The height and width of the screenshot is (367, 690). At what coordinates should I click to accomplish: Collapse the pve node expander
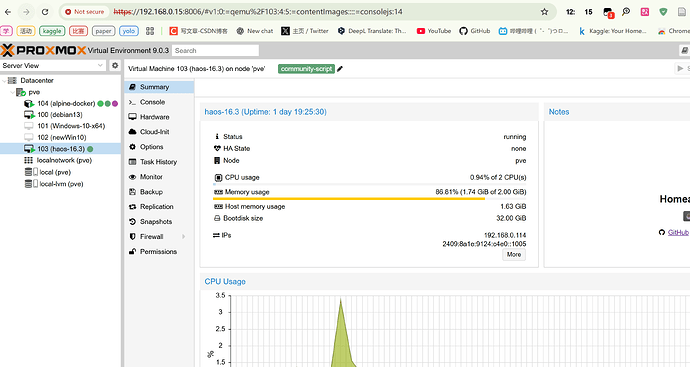[x=12, y=92]
